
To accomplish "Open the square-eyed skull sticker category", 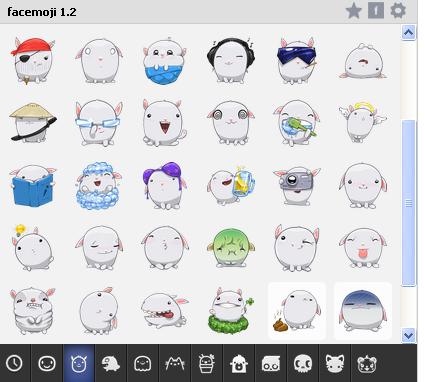I will [x=271, y=363].
